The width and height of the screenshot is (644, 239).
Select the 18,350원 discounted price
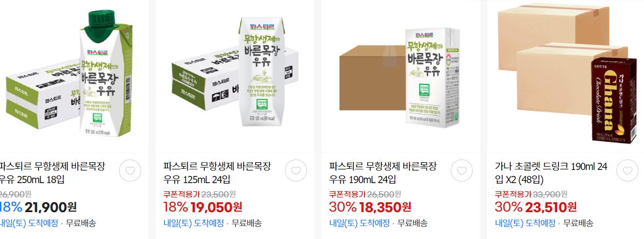[385, 207]
